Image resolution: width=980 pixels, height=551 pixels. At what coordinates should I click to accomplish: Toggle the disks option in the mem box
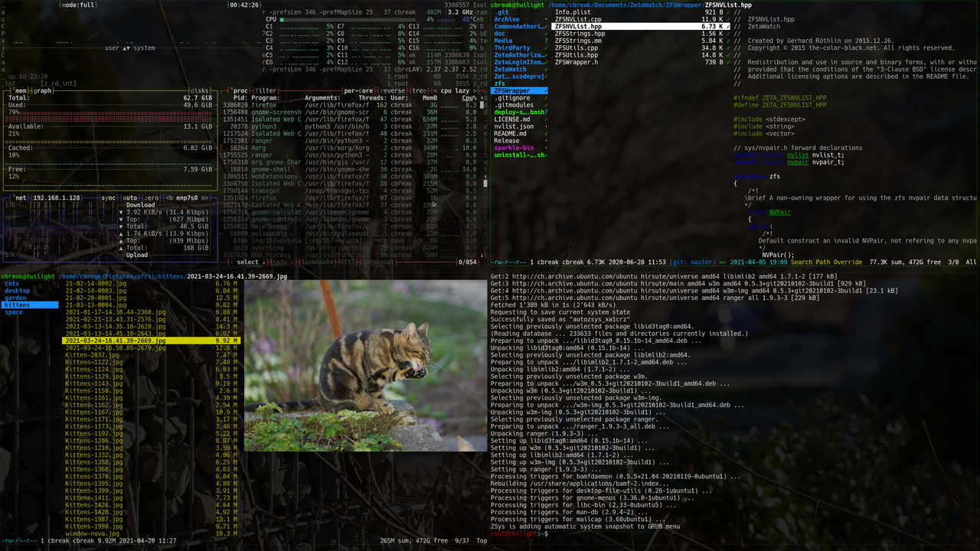pyautogui.click(x=199, y=90)
